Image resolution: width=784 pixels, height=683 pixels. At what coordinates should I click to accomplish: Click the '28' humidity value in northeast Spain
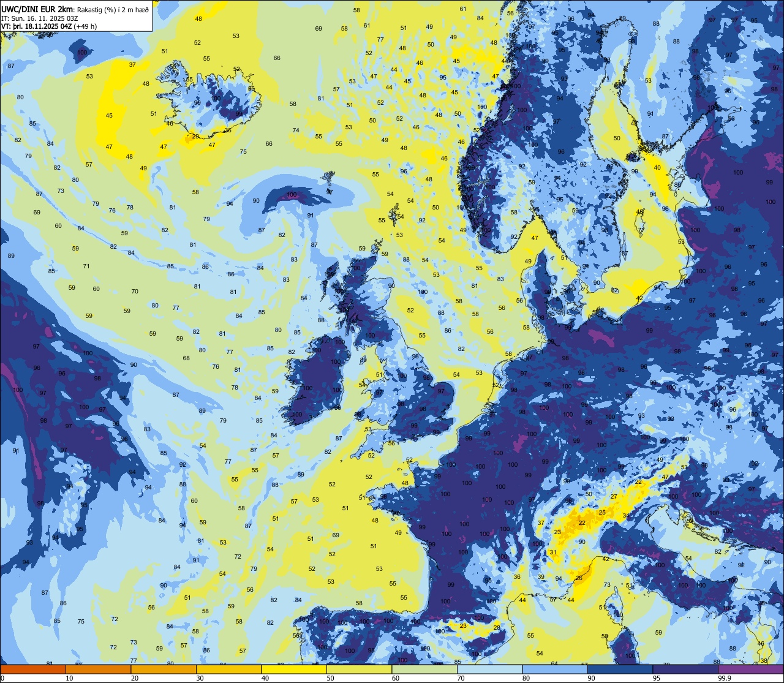click(x=497, y=627)
